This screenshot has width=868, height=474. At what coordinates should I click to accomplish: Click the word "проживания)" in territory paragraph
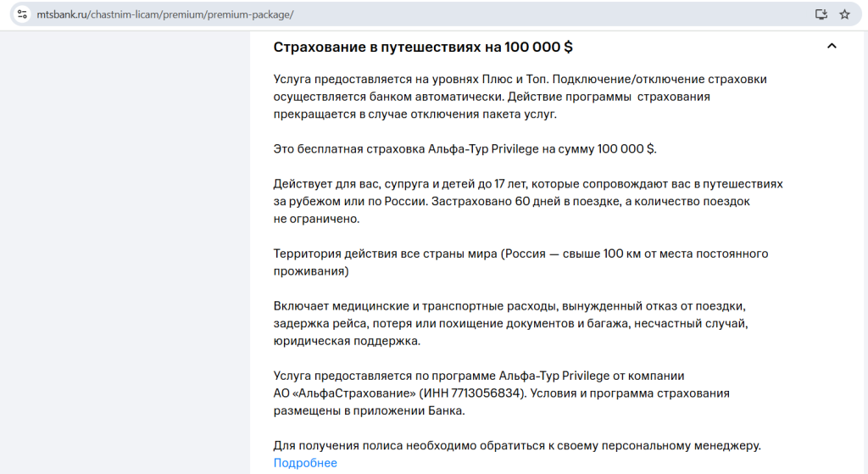pos(311,271)
